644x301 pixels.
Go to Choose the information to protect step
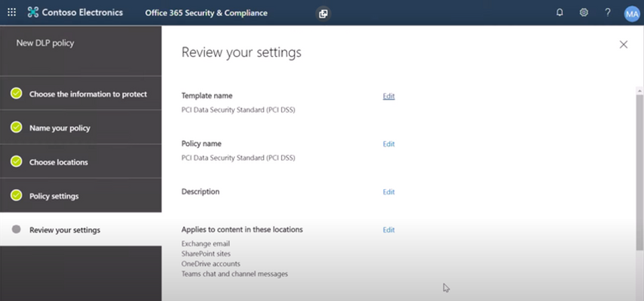81,94
